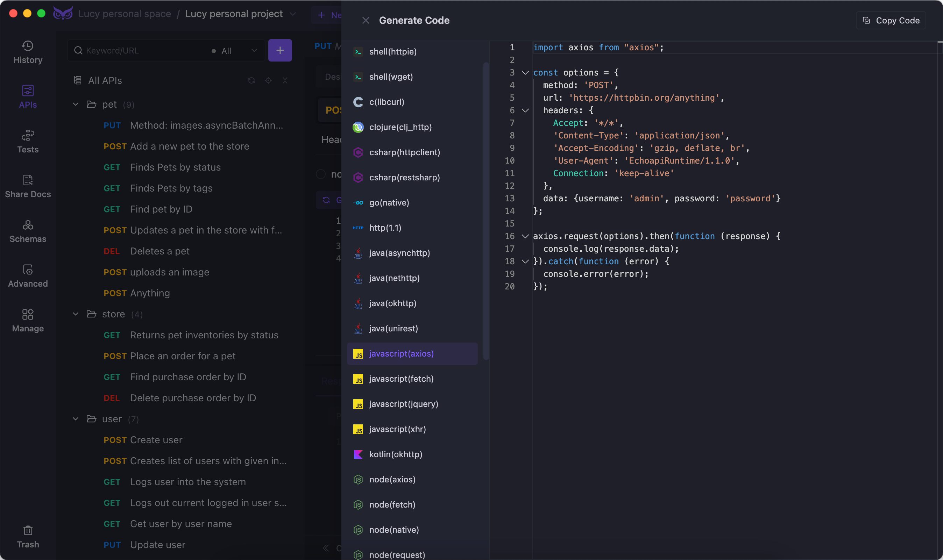Viewport: 943px width, 560px height.
Task: Click the http(1.1) icon
Action: pos(358,228)
